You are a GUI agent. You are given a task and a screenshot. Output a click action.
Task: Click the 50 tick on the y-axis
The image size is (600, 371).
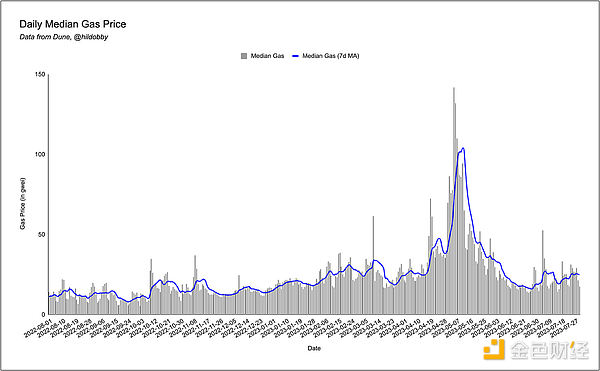click(x=41, y=234)
